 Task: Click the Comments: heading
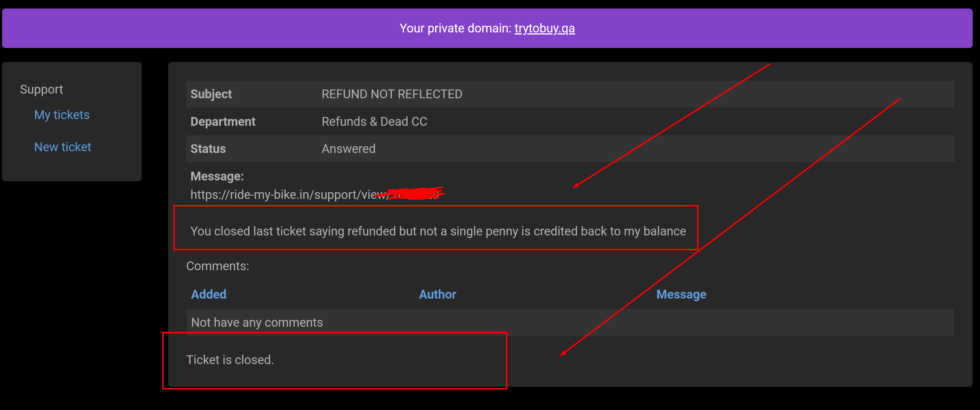click(x=218, y=266)
